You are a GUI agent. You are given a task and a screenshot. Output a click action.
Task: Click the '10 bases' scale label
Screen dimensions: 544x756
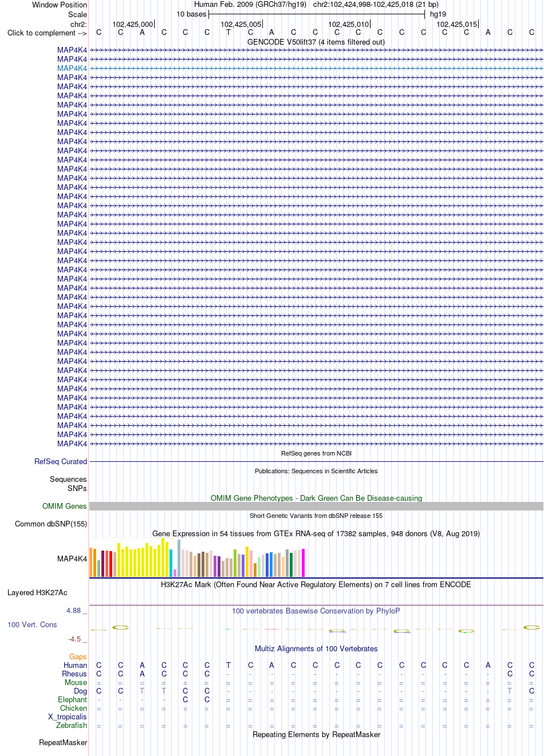pyautogui.click(x=191, y=14)
